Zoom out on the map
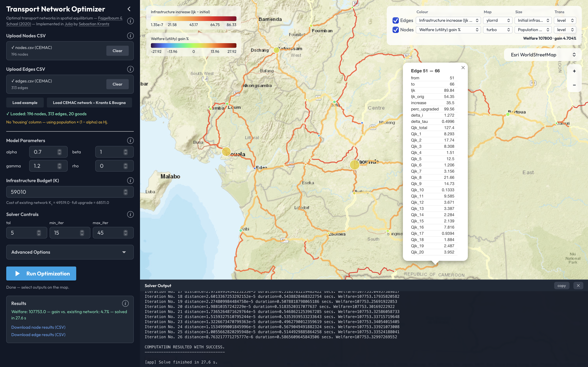 point(574,85)
